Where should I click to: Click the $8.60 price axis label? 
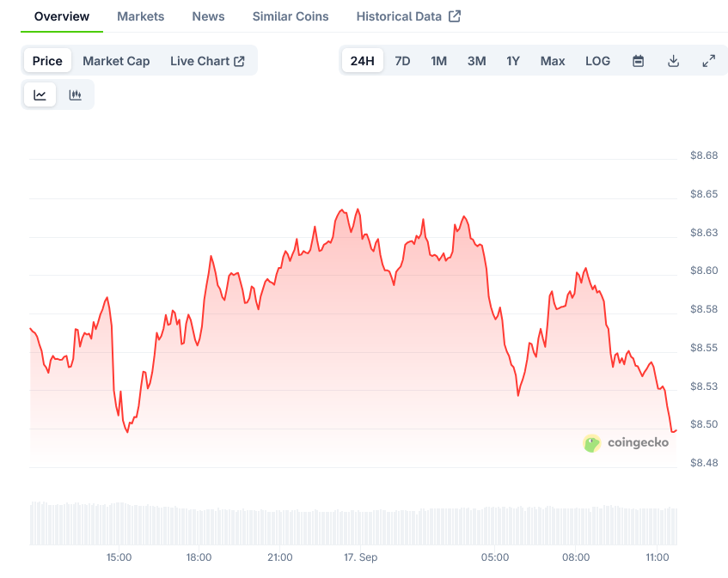point(704,271)
